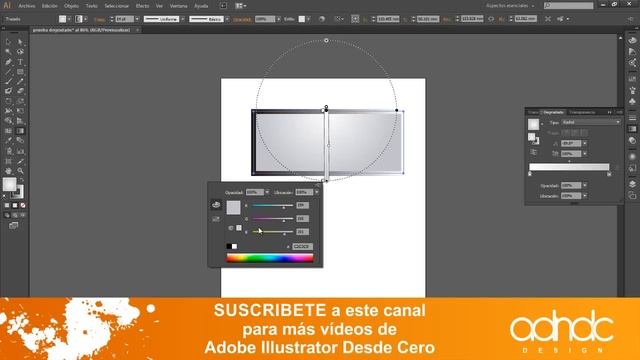Open Arrange Documents dropdown in menu bar
This screenshot has width=640, height=360.
241,6
